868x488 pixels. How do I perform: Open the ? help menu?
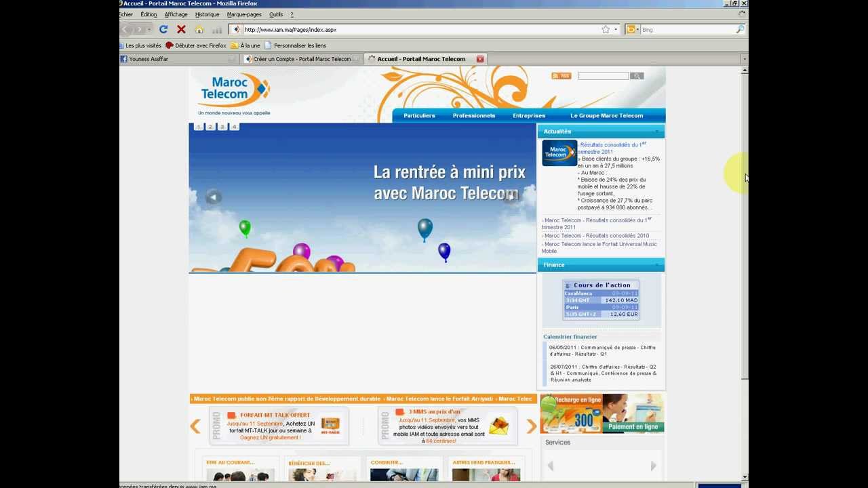[x=292, y=14]
